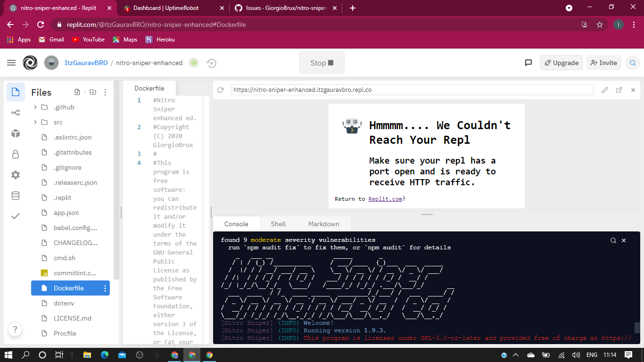The width and height of the screenshot is (644, 362).
Task: Open the webview in a new tab
Action: 619,90
